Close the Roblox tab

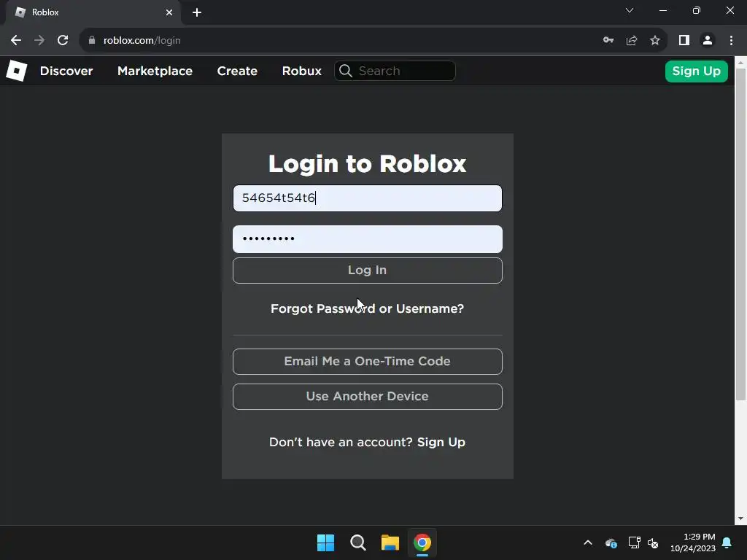click(169, 12)
